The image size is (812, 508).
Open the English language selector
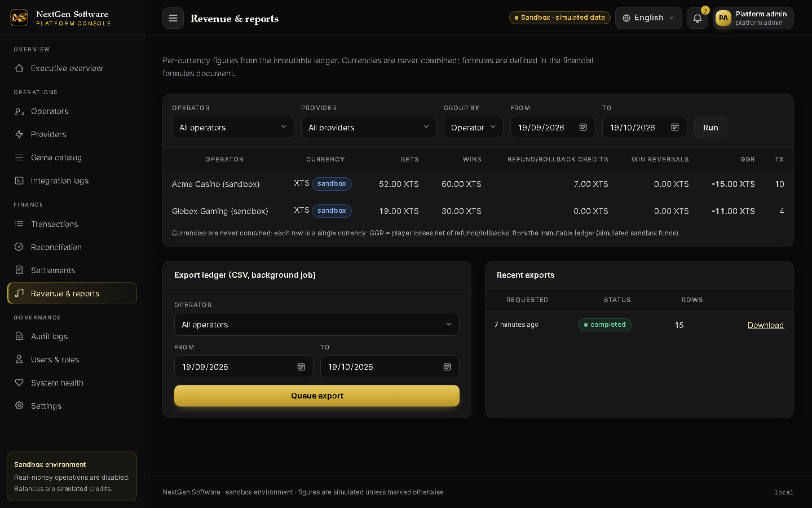click(648, 18)
